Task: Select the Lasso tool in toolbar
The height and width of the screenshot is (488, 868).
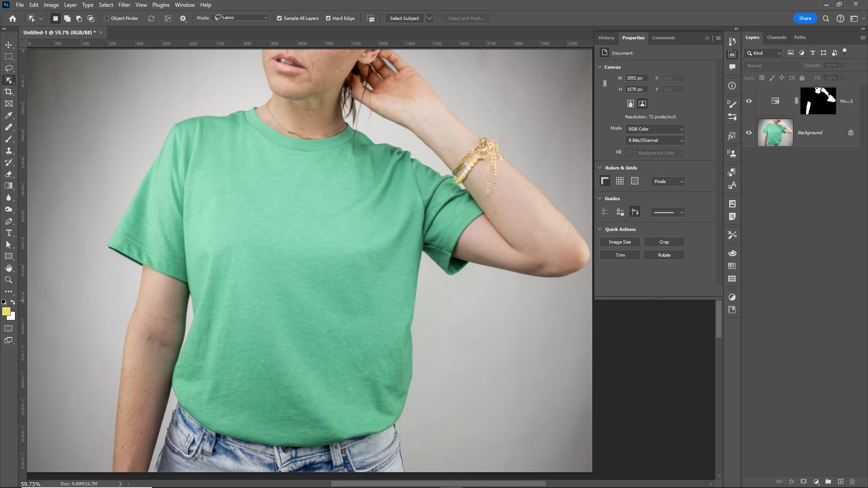Action: tap(9, 69)
